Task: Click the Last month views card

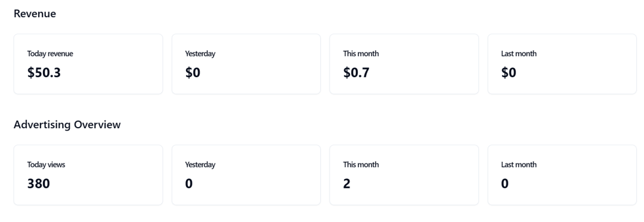Action: coord(562,175)
